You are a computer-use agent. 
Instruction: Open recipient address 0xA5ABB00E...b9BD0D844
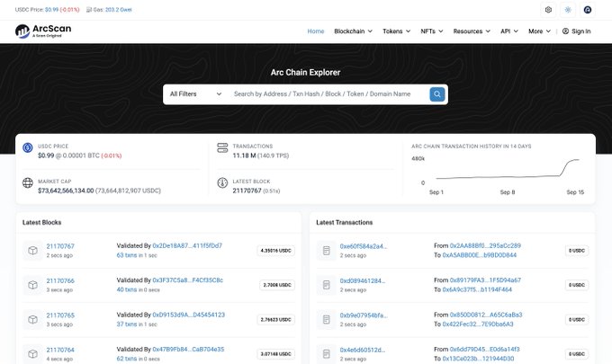click(480, 255)
